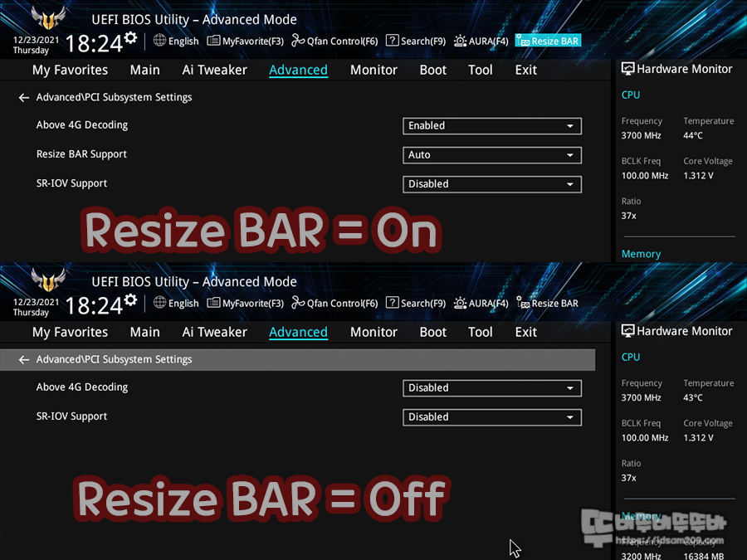Switch to Exit tab in upper BIOS
Viewport: 747px width, 560px height.
[x=526, y=70]
